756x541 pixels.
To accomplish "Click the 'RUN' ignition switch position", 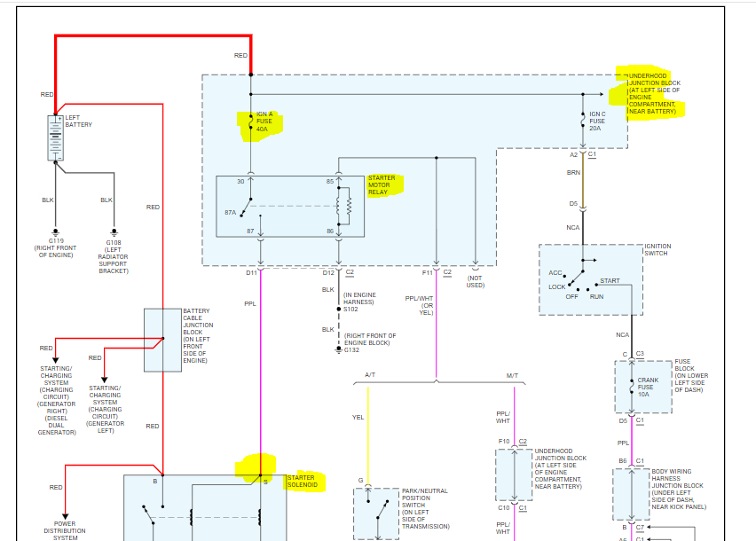I will tap(596, 297).
